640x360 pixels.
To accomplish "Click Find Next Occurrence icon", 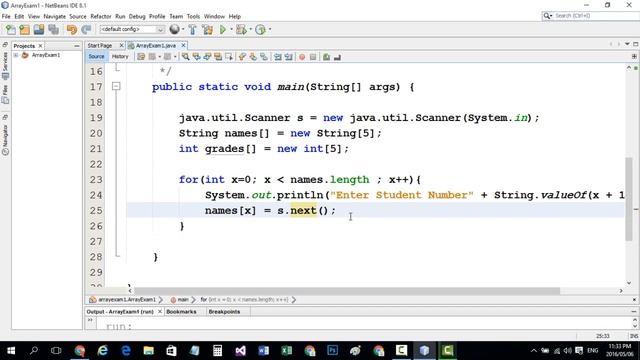I will pos(207,57).
